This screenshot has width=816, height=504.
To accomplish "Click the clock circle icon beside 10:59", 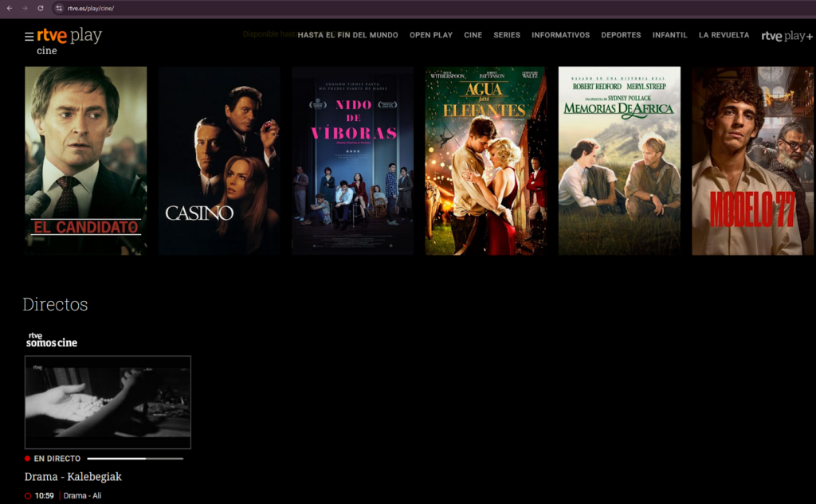I will (x=28, y=496).
